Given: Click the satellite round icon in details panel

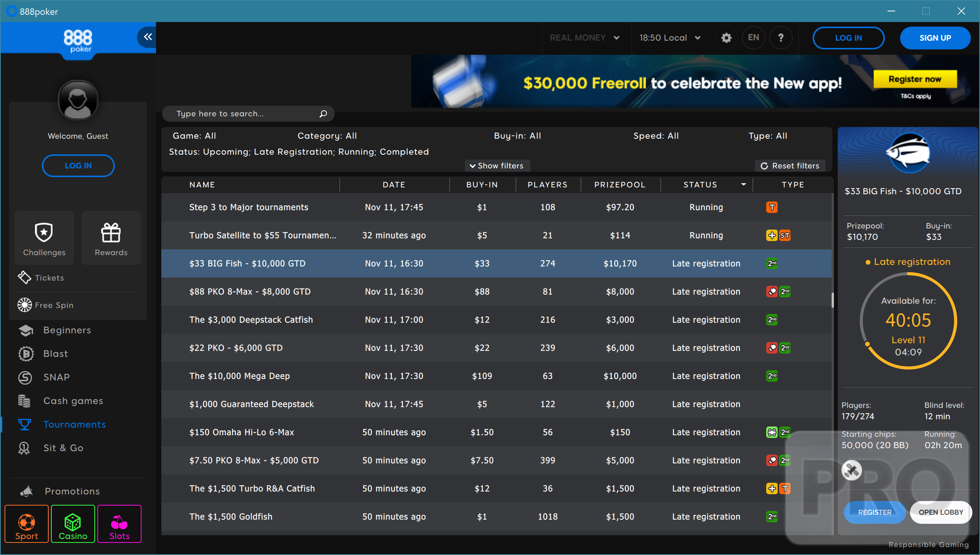Looking at the screenshot, I should 851,470.
